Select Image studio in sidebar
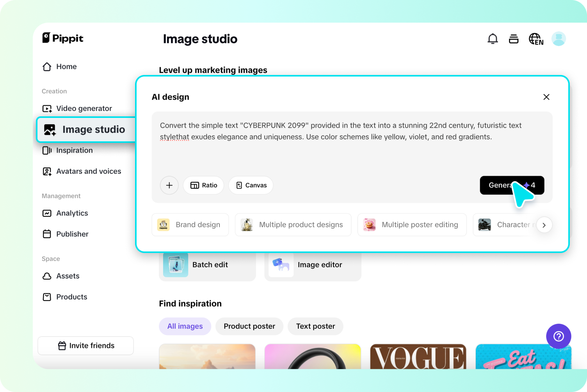Screen dimensions: 587x392 86,130
